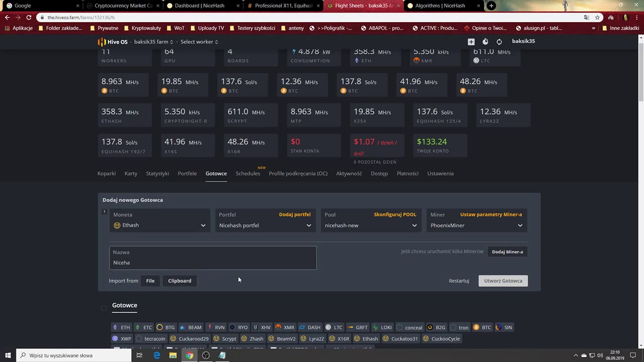This screenshot has width=644, height=362.
Task: Filter flight sheets by BEAM coin tag
Action: 190,327
